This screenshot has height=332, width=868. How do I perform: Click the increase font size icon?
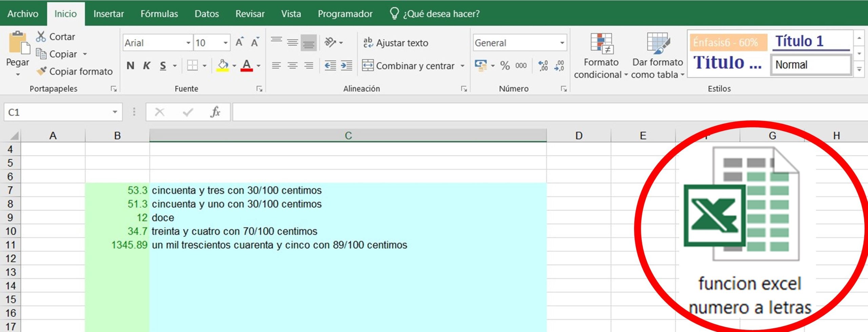(239, 42)
